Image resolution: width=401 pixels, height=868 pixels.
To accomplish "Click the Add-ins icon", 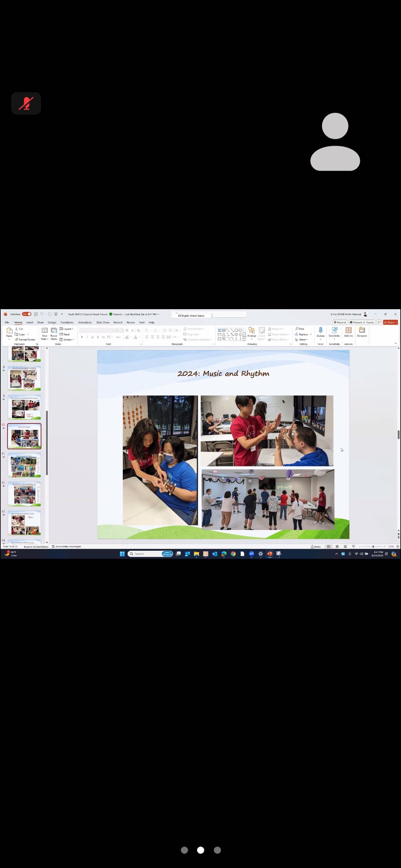I will point(348,330).
